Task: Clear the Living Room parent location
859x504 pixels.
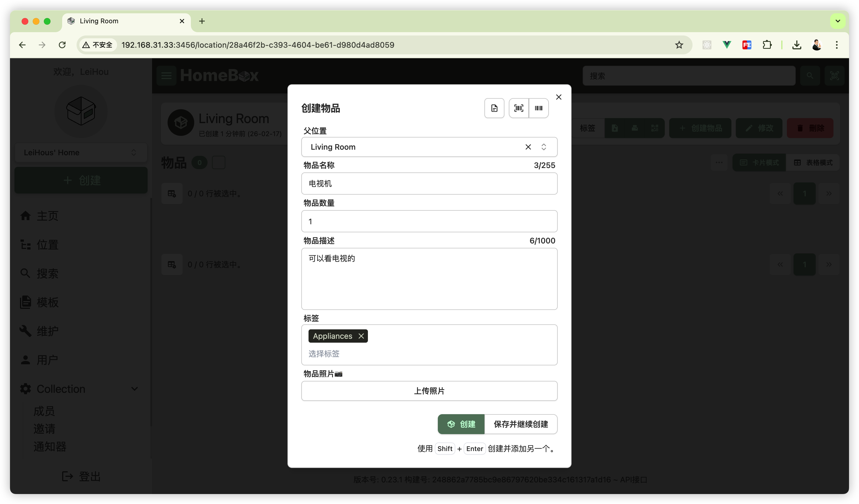Action: [x=528, y=147]
